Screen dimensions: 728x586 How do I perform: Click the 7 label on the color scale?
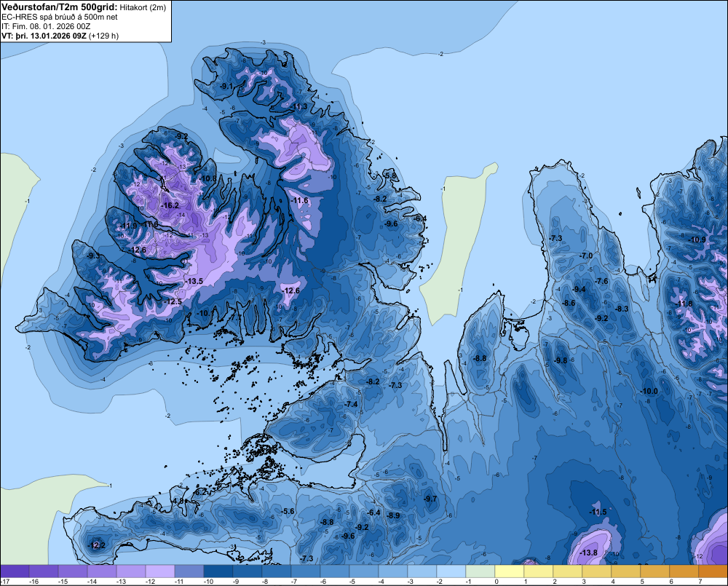[x=700, y=582]
